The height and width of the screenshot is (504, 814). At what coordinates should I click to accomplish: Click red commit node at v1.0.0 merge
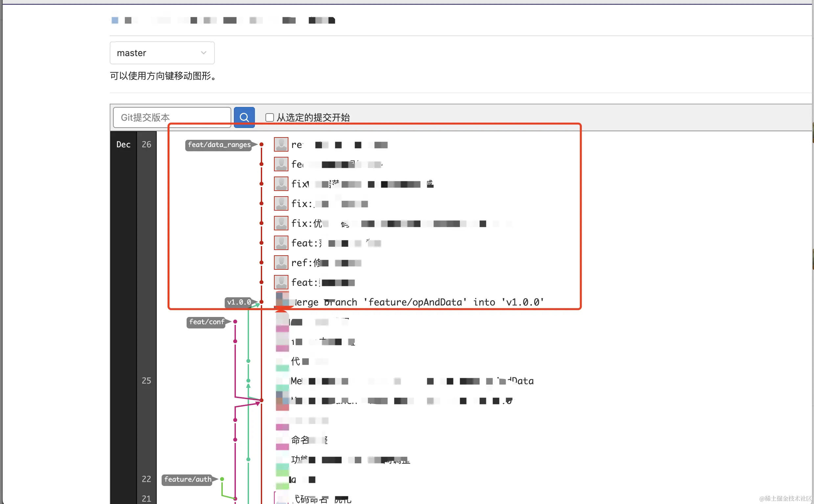tap(261, 302)
